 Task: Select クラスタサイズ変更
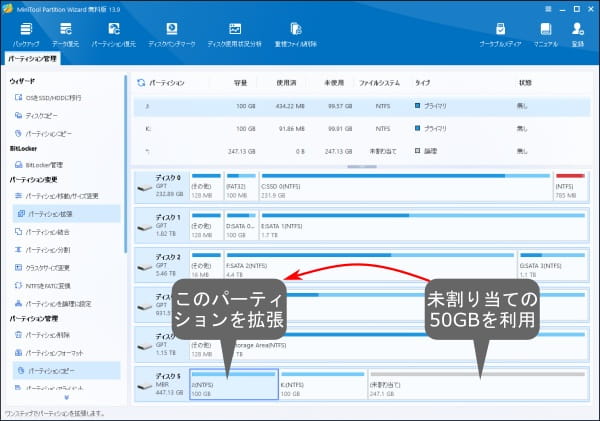tap(42, 268)
